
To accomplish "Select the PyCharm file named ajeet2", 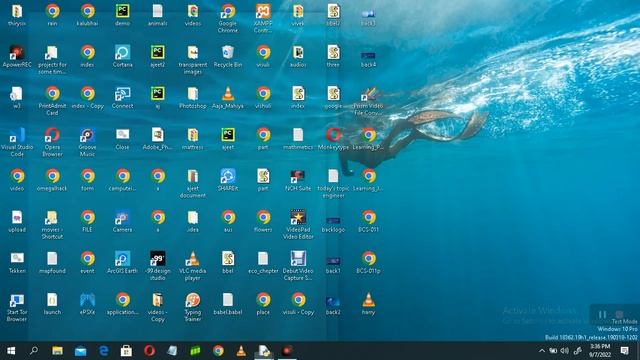I will coord(158,53).
